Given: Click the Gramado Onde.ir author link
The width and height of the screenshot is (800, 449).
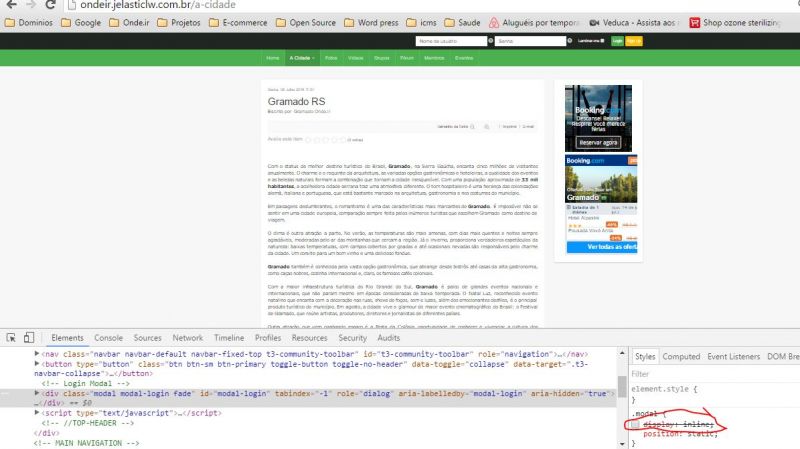Looking at the screenshot, I should tap(312, 111).
